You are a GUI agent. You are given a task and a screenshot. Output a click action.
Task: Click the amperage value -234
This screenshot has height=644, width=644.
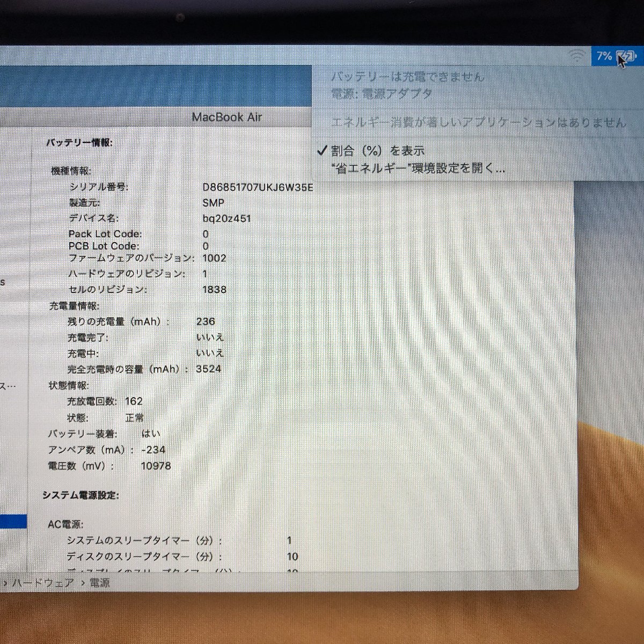(153, 450)
